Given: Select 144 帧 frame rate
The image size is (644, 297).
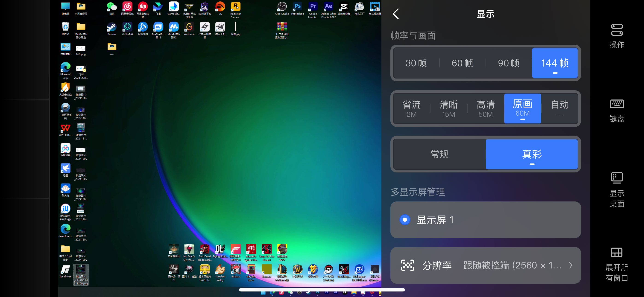Looking at the screenshot, I should (x=555, y=63).
